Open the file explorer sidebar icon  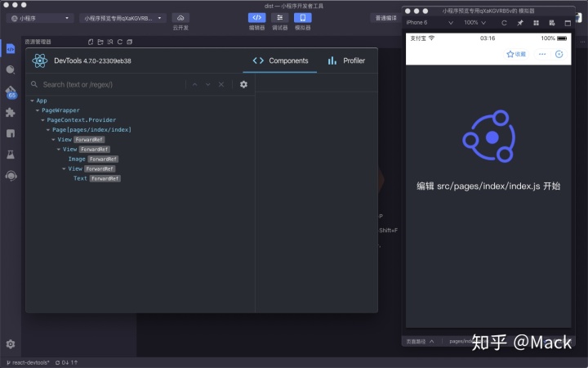click(11, 49)
